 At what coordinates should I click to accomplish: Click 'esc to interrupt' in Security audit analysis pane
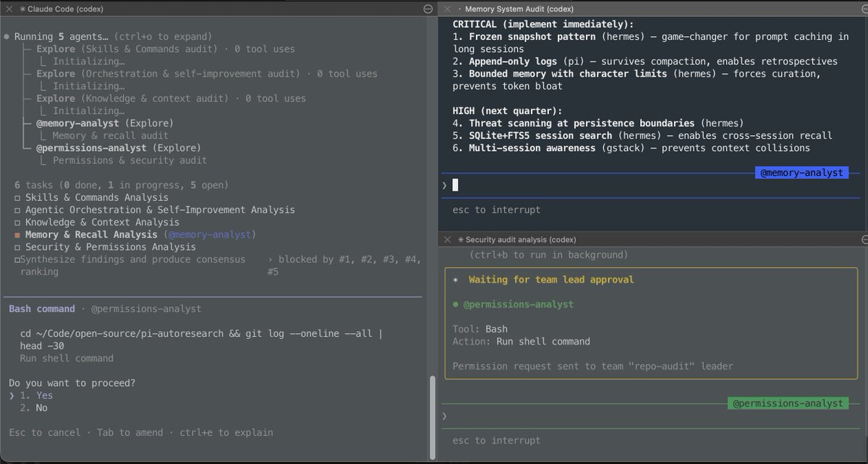coord(496,440)
